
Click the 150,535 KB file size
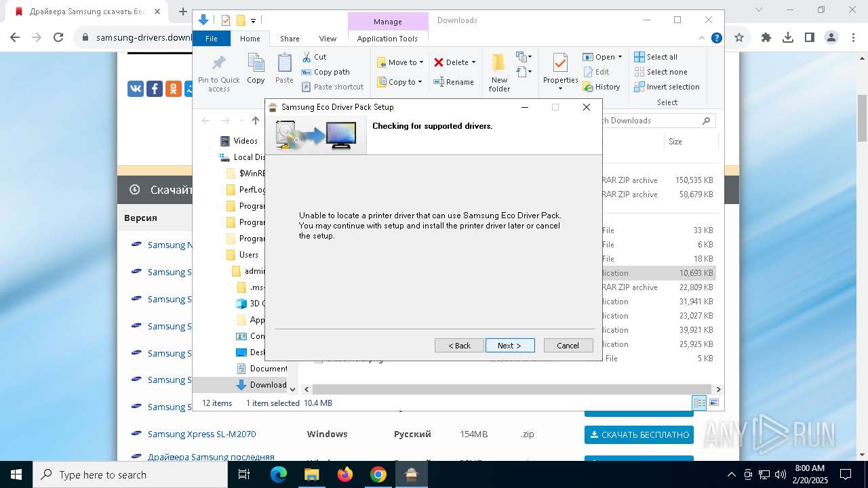coord(694,180)
